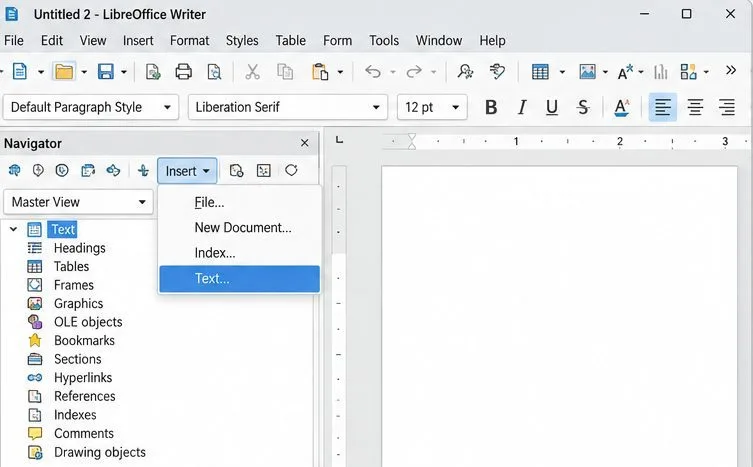Screen dimensions: 753x467
Task: Open the File menu
Action: point(14,40)
